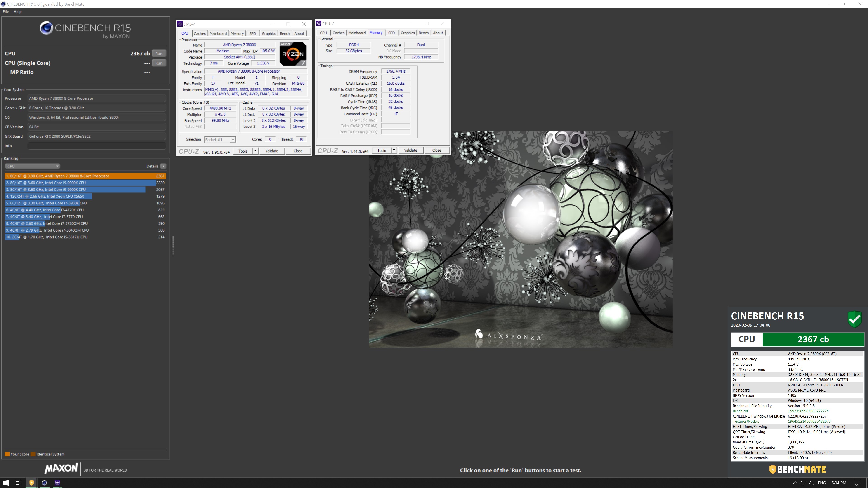This screenshot has height=488, width=868.
Task: Open About tab in the CPU-Z Memory window
Action: click(x=438, y=33)
